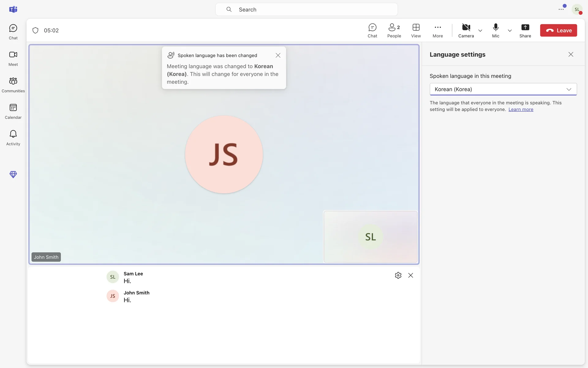Image resolution: width=588 pixels, height=368 pixels.
Task: Leave the meeting
Action: [x=558, y=30]
